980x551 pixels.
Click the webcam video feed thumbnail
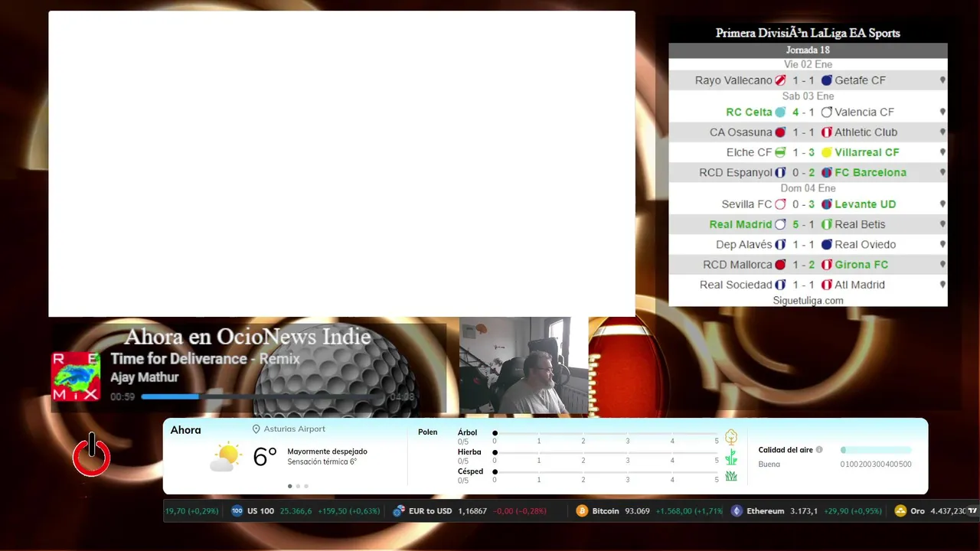(x=523, y=365)
